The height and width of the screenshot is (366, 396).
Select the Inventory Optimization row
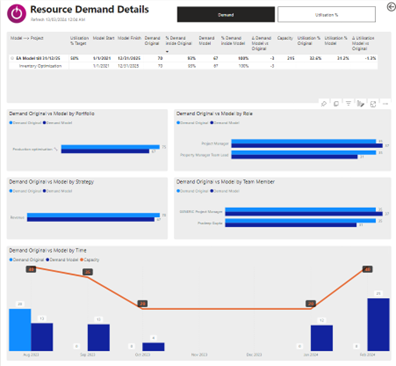point(192,66)
